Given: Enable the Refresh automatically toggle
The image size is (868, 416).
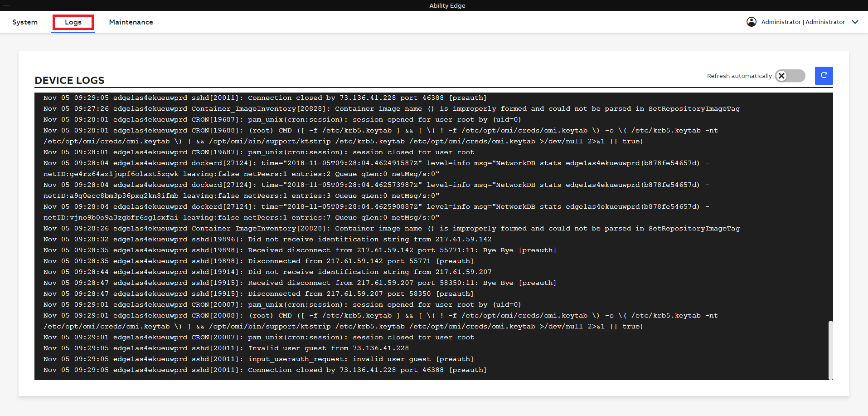Looking at the screenshot, I should click(x=790, y=76).
